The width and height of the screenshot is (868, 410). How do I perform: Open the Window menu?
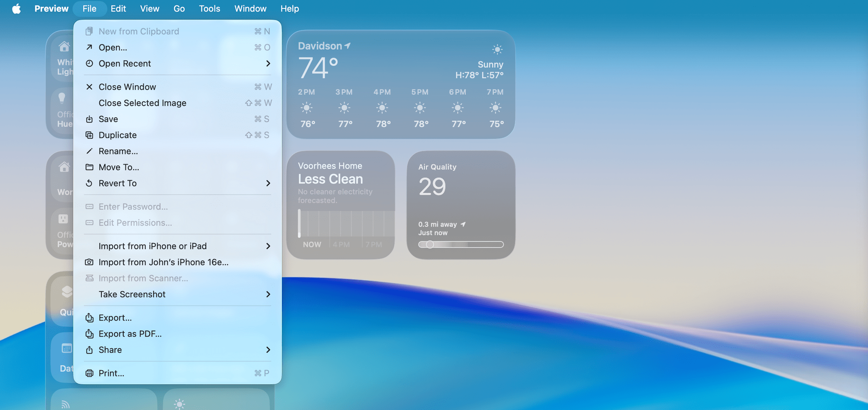click(x=250, y=8)
